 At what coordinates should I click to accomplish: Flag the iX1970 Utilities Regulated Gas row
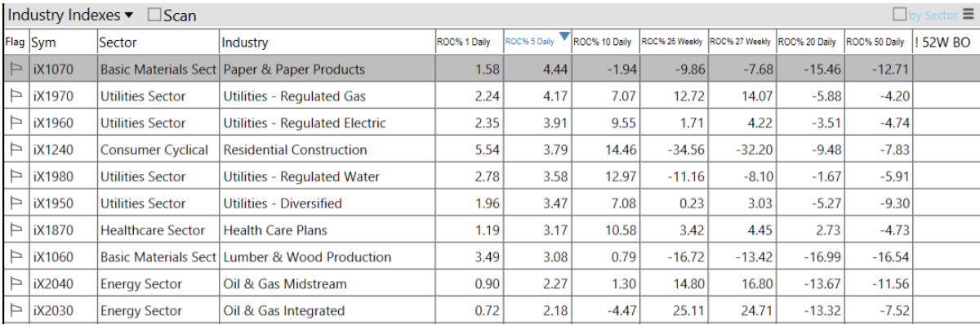[15, 96]
